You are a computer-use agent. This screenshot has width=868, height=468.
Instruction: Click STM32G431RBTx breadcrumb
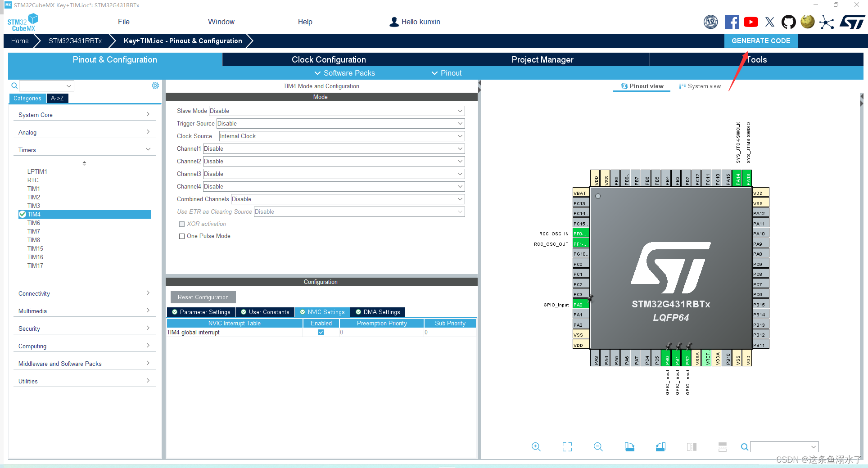[75, 40]
